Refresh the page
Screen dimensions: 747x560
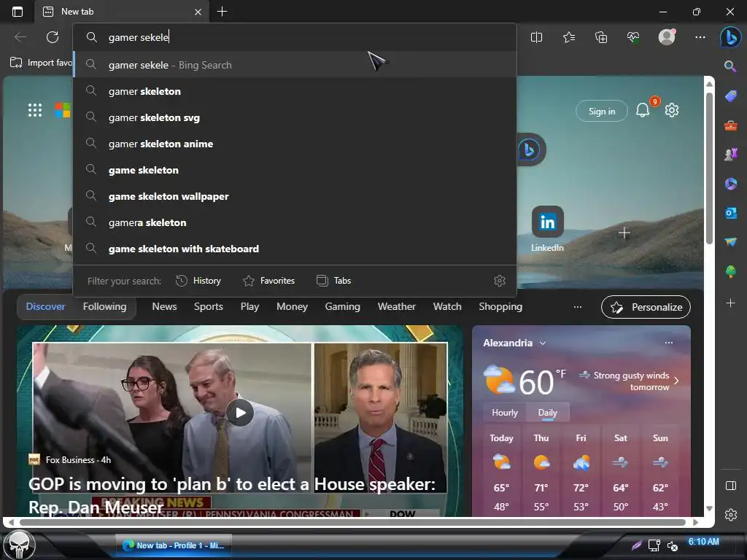pyautogui.click(x=53, y=37)
